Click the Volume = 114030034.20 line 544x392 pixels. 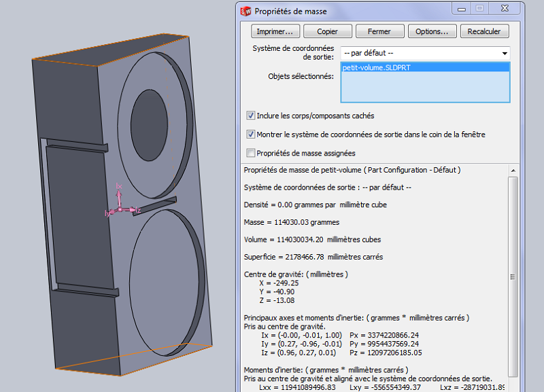pos(312,240)
